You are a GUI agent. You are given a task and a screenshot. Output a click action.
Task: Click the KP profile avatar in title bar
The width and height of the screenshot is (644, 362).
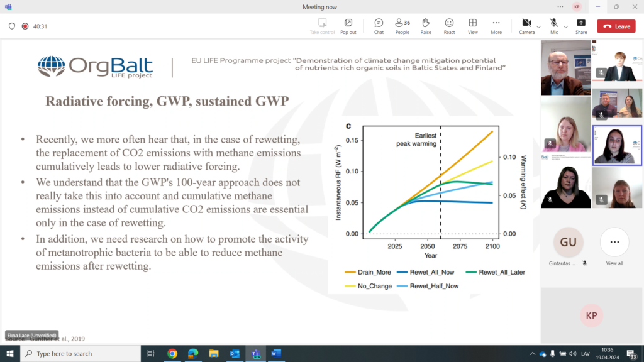[577, 6]
